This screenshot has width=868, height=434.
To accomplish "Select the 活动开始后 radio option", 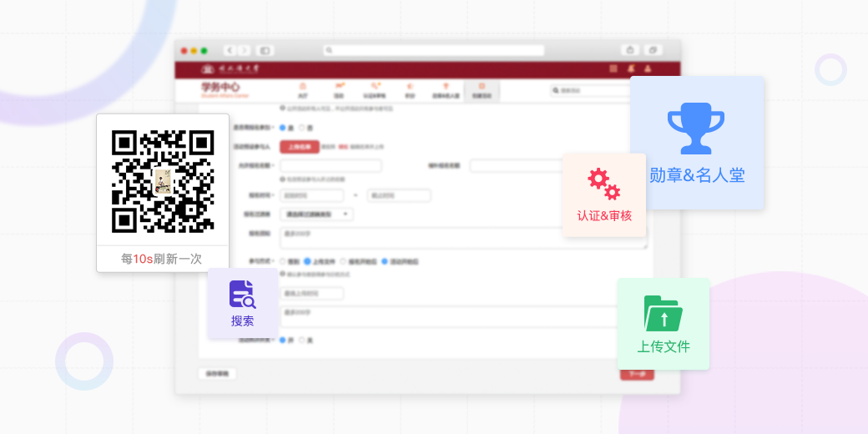I will point(385,261).
